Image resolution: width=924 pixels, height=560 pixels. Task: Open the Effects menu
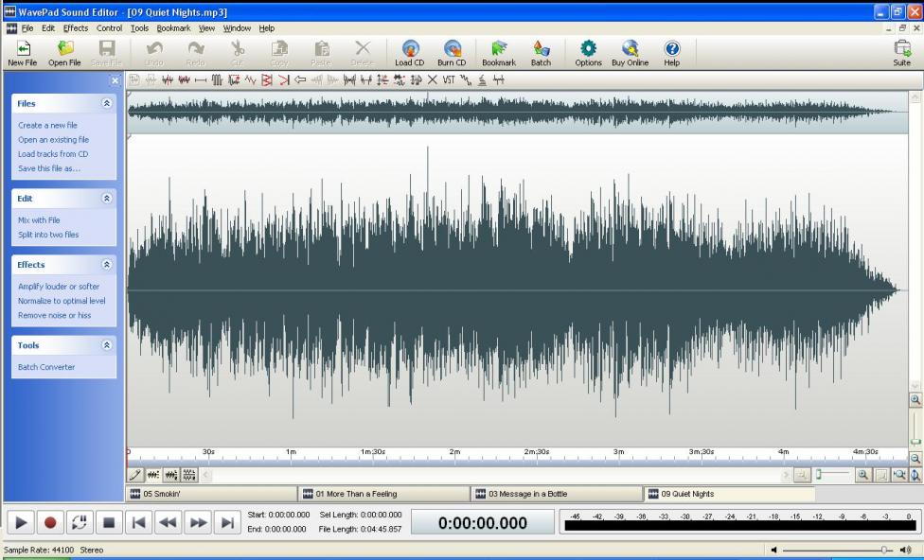point(76,28)
